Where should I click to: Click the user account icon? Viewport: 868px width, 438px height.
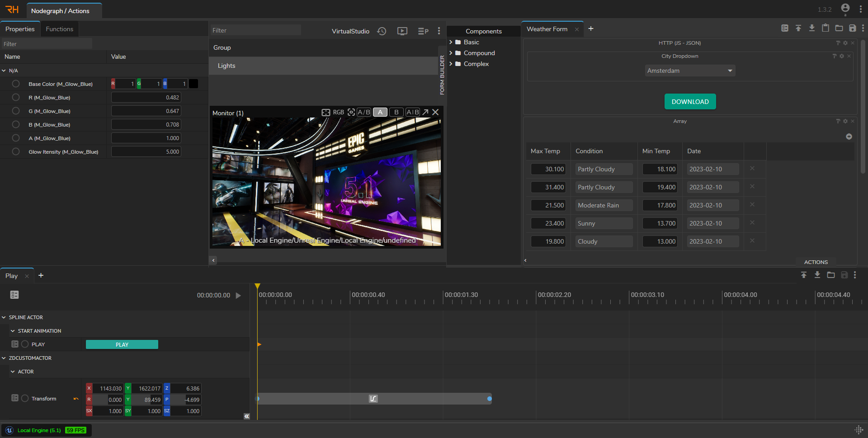coord(845,8)
